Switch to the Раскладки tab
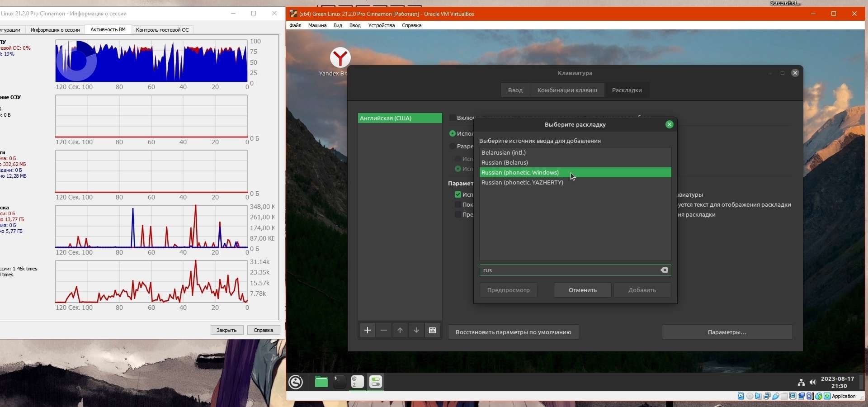 click(x=627, y=90)
